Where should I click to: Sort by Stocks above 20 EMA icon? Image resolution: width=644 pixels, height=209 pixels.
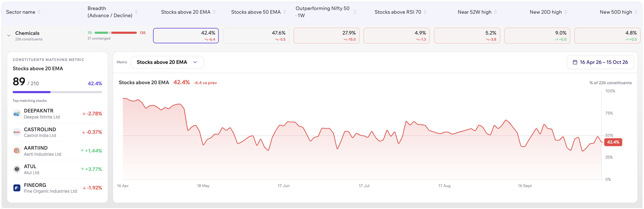point(214,12)
